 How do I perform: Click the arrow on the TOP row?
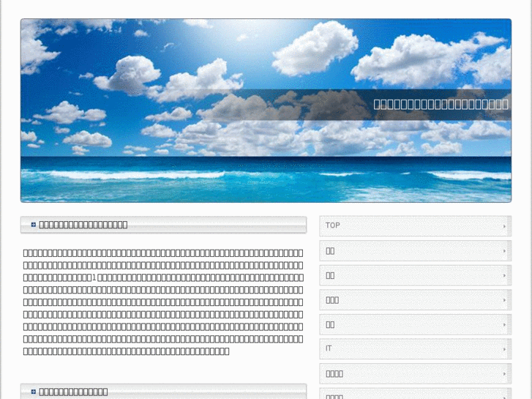pyautogui.click(x=504, y=226)
